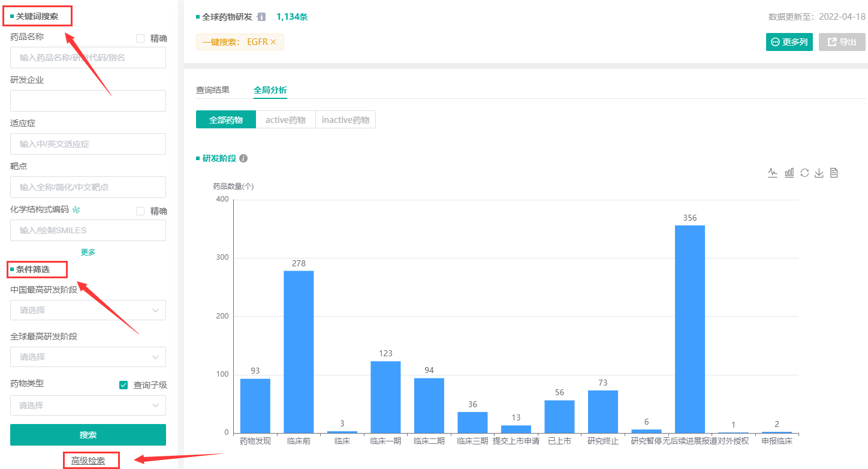This screenshot has height=469, width=868.
Task: Expand the 药物类型 dropdown
Action: click(x=88, y=405)
